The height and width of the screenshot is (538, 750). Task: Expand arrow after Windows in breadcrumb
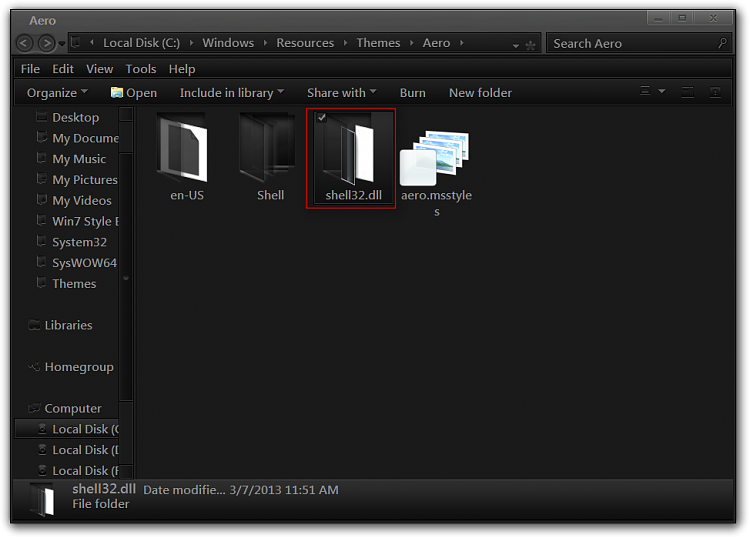(265, 43)
